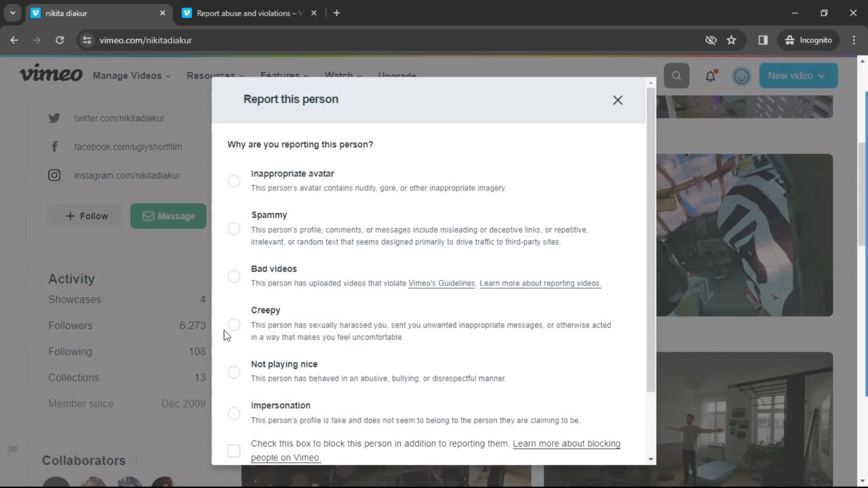
Task: Open Learn more about reporting videos link
Action: pyautogui.click(x=540, y=283)
